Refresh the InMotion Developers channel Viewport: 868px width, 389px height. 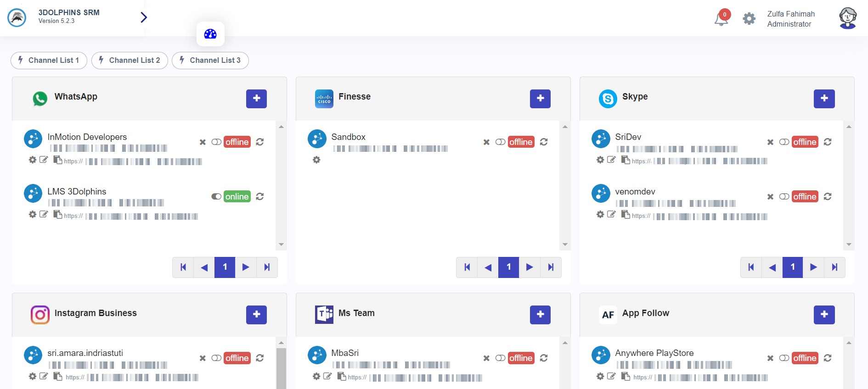click(x=260, y=142)
